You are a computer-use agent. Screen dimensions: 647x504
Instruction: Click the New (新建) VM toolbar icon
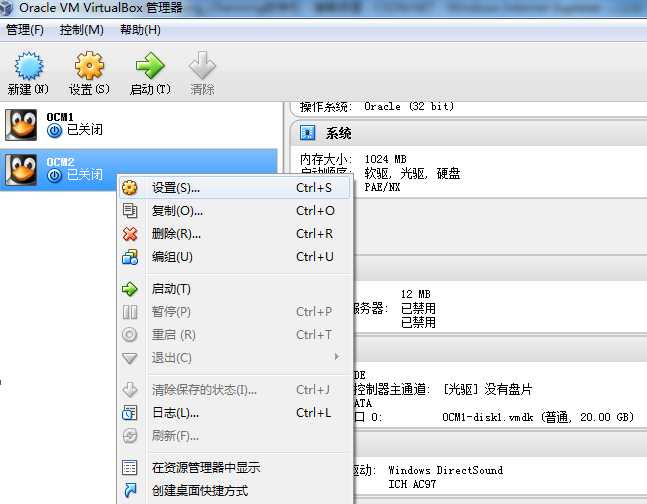click(x=28, y=66)
